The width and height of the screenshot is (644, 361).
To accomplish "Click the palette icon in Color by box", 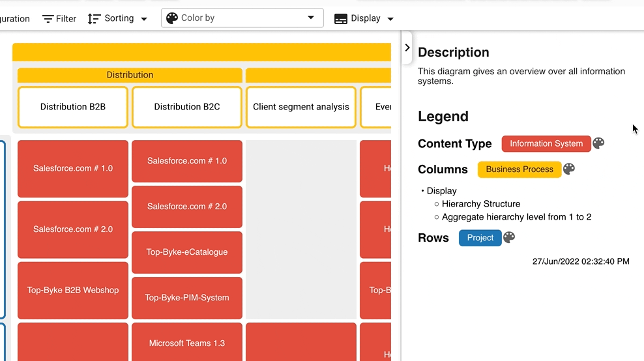I will coord(172,18).
